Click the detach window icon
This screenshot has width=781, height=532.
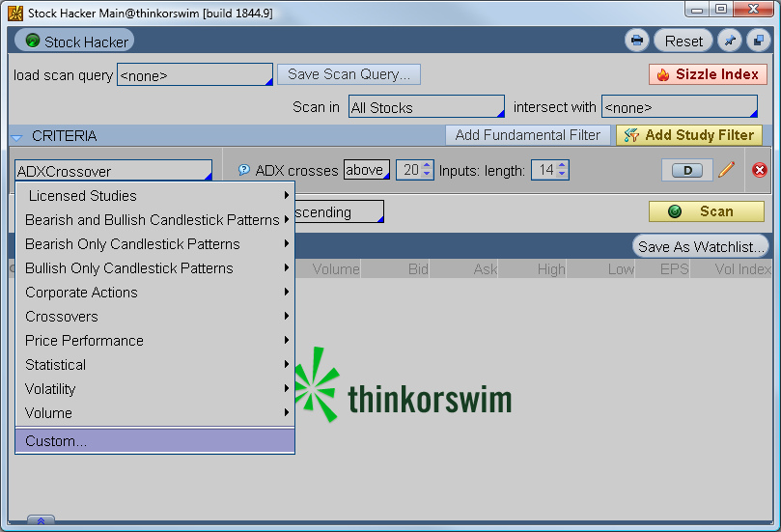pos(759,41)
